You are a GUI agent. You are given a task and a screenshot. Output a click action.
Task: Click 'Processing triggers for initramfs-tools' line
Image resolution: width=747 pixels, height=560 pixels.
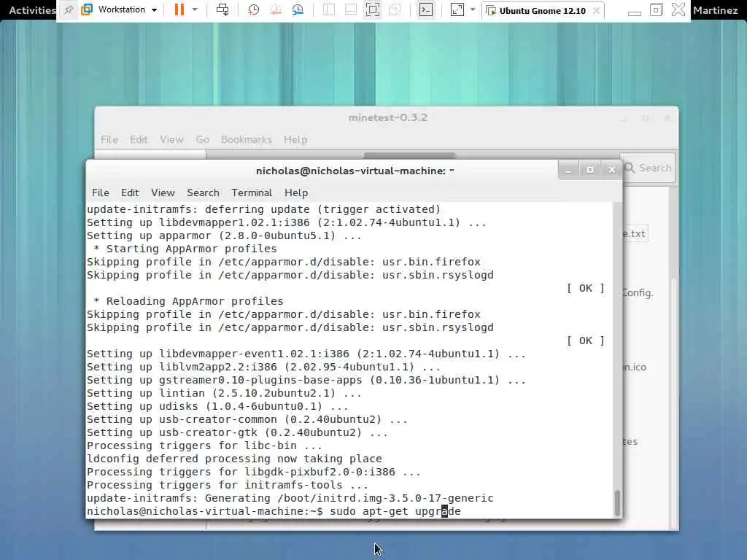pyautogui.click(x=228, y=485)
